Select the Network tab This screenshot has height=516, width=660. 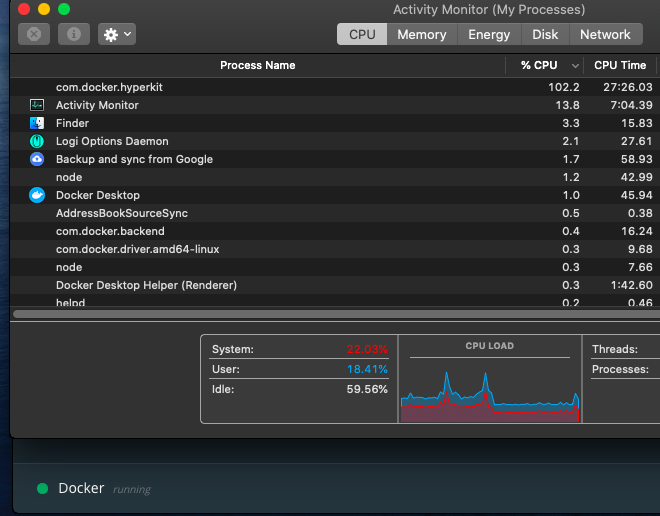606,34
